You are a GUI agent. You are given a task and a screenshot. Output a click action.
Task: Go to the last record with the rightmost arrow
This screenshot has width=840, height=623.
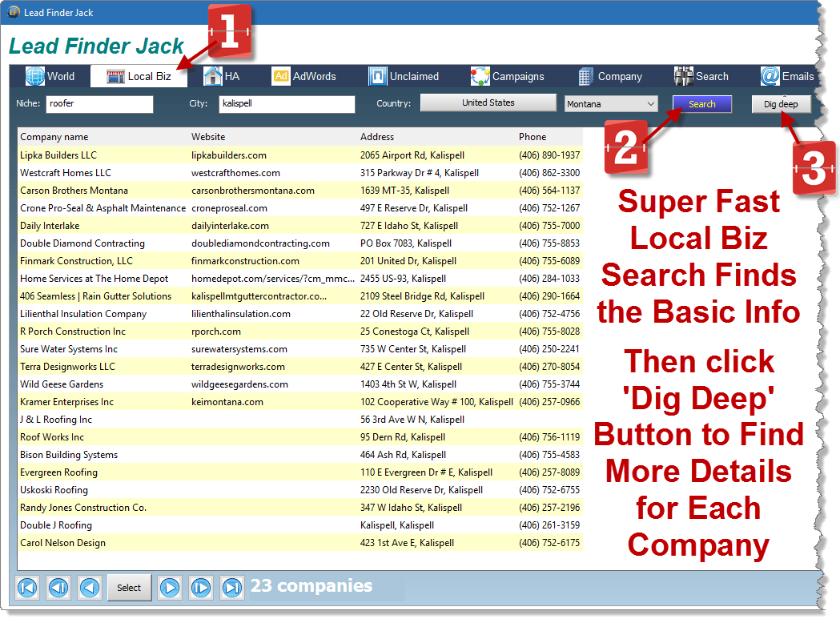pyautogui.click(x=232, y=588)
